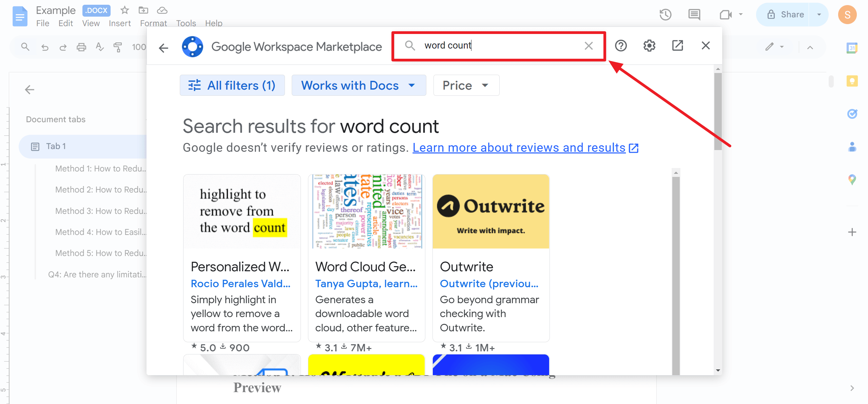Open the Google Maps side panel
868x404 pixels.
coord(852,179)
